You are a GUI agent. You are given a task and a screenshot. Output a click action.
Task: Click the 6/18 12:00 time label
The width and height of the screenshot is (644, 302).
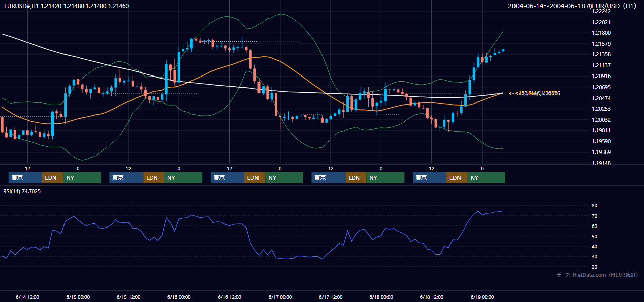tap(432, 297)
